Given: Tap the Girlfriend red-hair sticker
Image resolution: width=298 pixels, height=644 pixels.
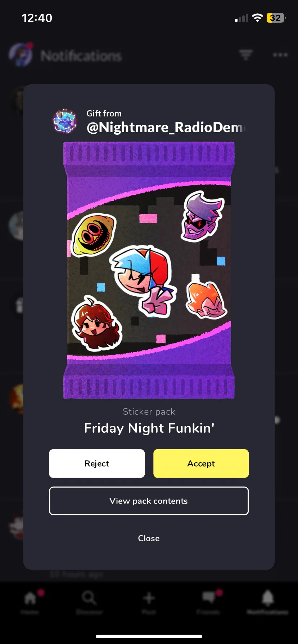Looking at the screenshot, I should (x=96, y=323).
